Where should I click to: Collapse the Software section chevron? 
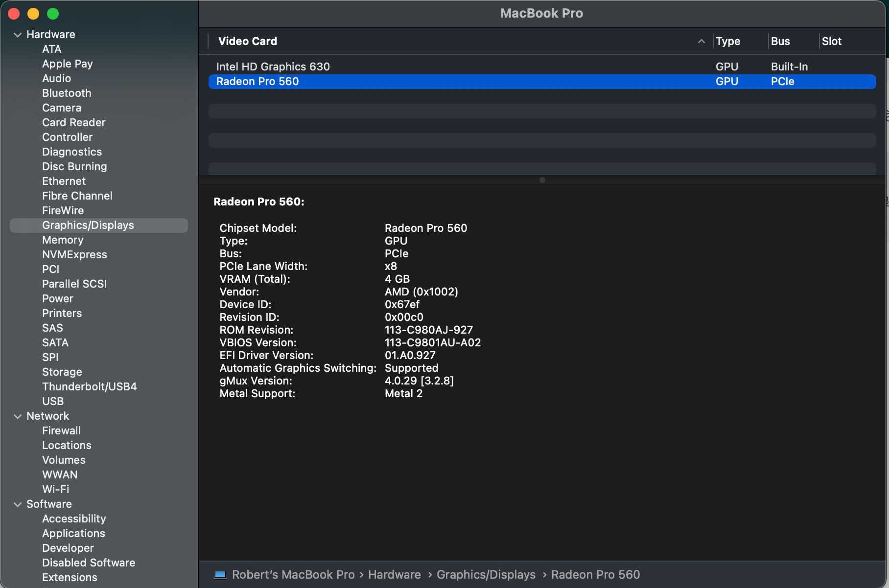tap(18, 504)
